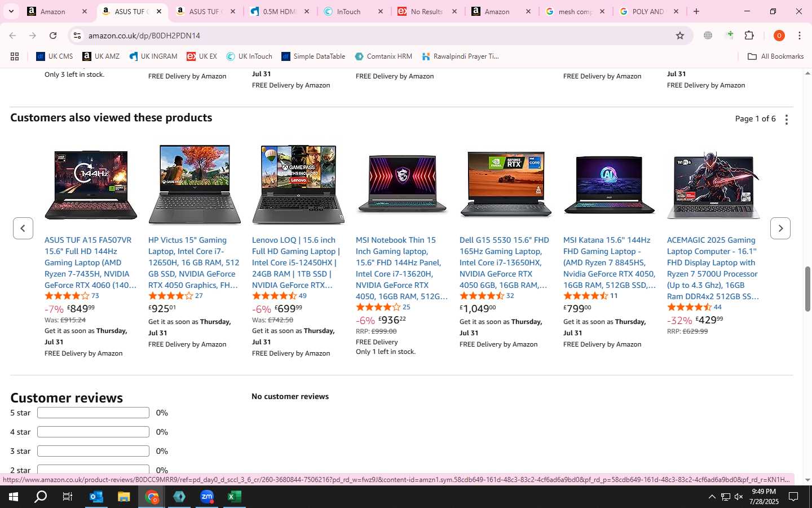Open the Extensions puzzle icon
Screen dimensions: 812x508
tap(749, 36)
